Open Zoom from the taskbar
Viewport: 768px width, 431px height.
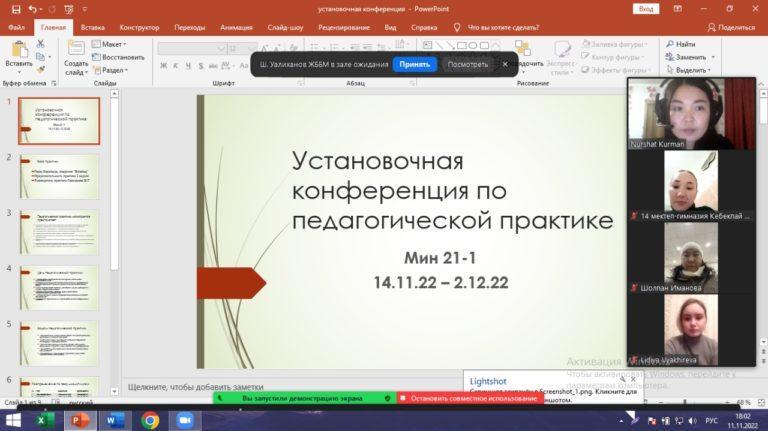coord(185,420)
